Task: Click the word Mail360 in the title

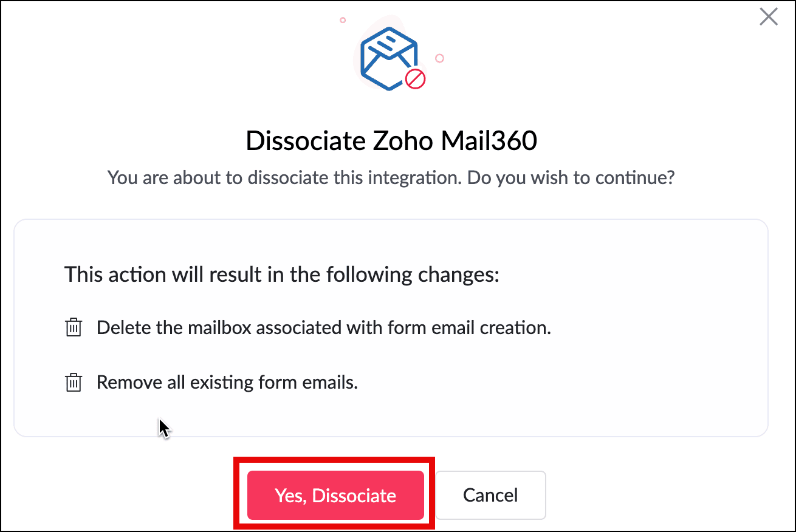Action: 489,141
